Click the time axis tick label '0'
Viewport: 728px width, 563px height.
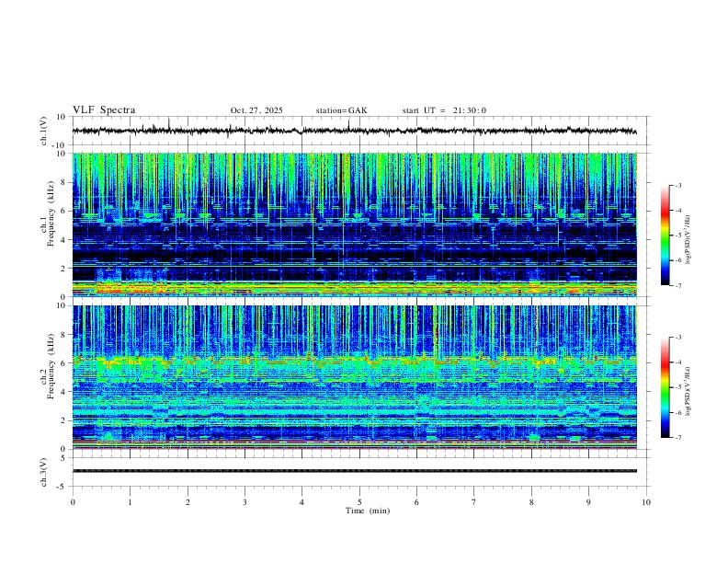(73, 502)
